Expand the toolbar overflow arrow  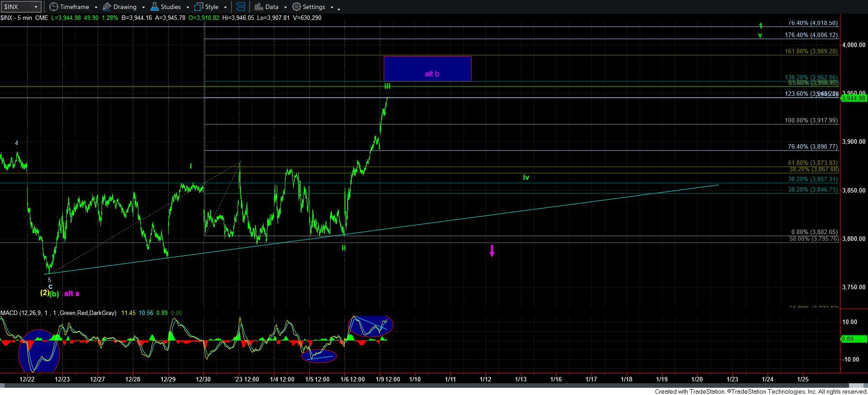(339, 8)
